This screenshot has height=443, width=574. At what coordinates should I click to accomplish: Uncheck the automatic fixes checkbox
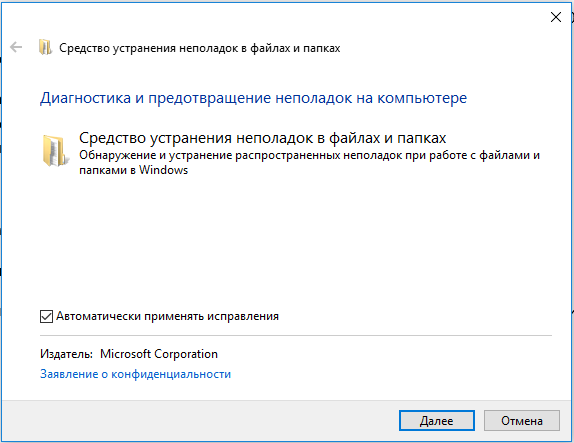pos(46,316)
